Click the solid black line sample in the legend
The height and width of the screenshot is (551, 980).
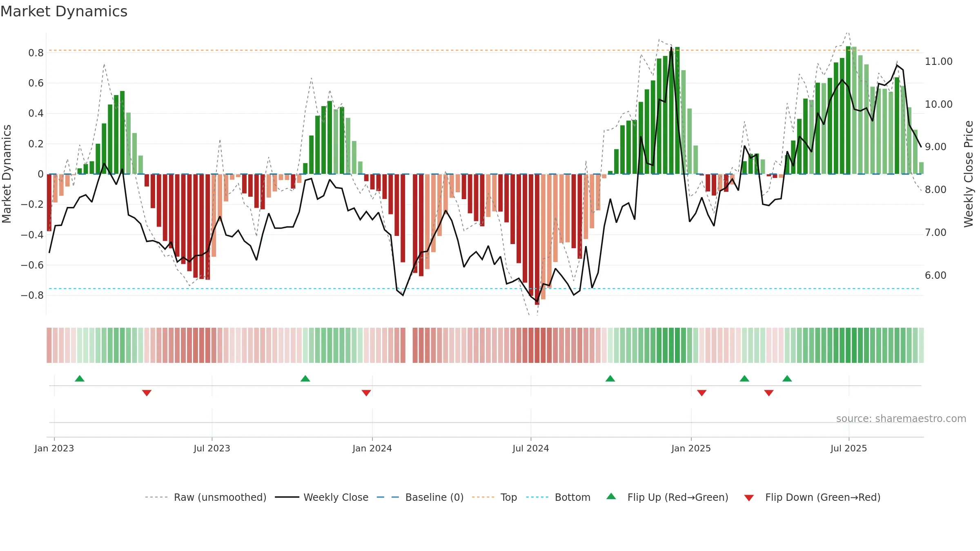pyautogui.click(x=287, y=497)
